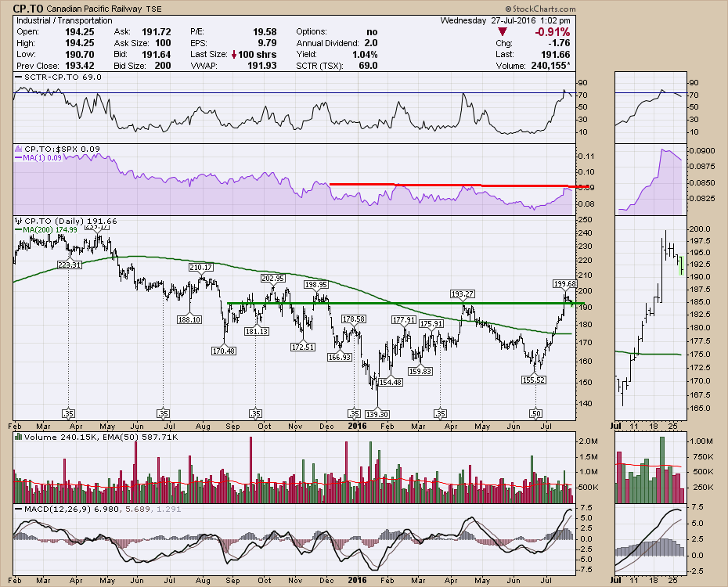Click the 202.95 peak price label
The image size is (728, 587).
point(273,279)
